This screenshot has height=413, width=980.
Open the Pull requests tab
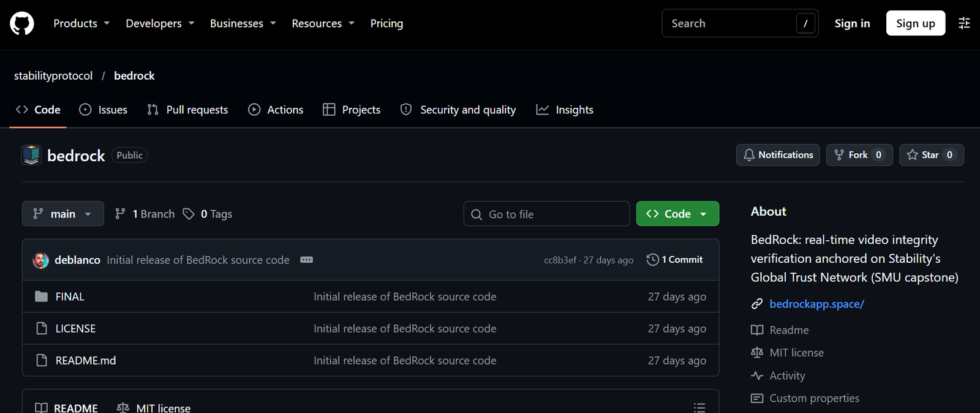click(187, 110)
